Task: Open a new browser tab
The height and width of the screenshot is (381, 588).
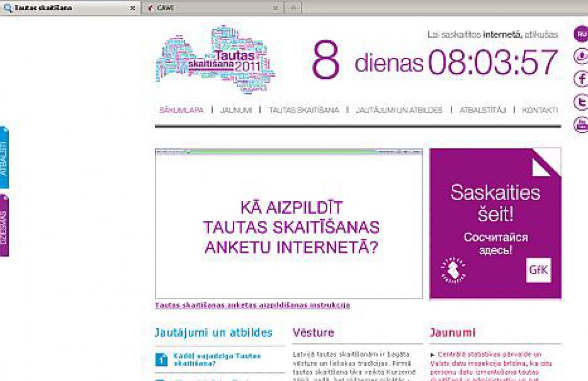Action: point(293,8)
